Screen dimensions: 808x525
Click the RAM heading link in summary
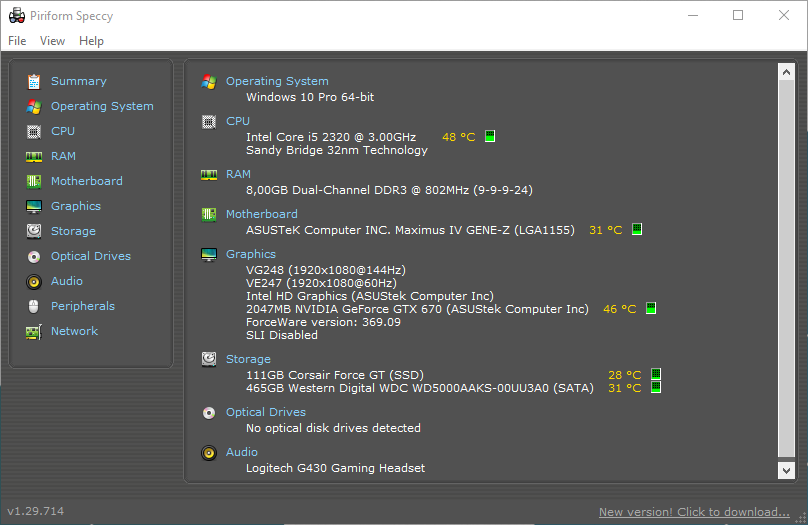pyautogui.click(x=239, y=174)
